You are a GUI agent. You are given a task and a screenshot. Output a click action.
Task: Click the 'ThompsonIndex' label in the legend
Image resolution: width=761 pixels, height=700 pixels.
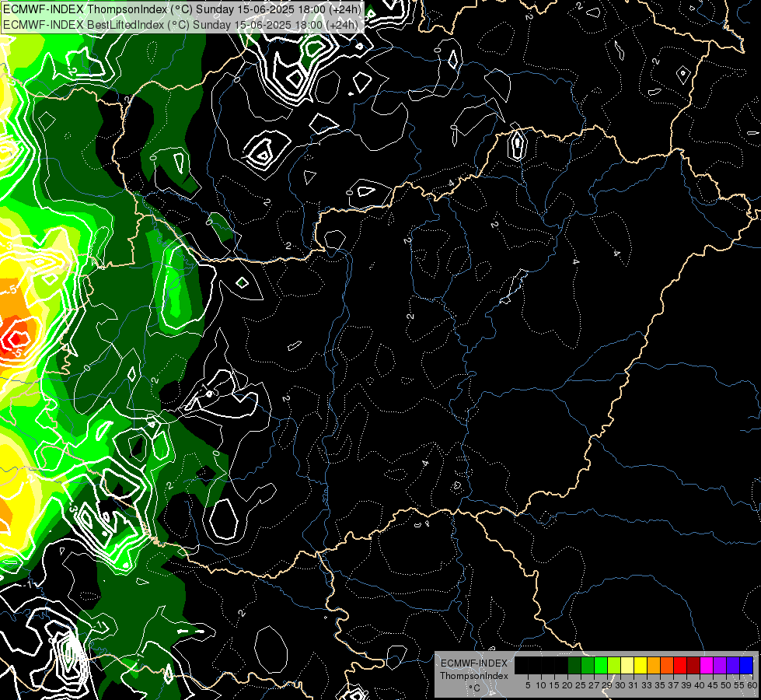coord(474,676)
